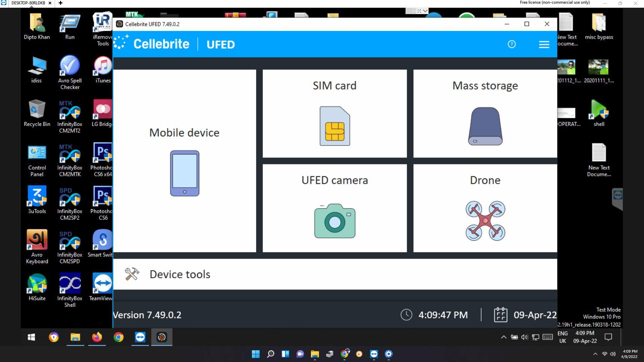Click the calendar icon in UFED footer
The image size is (644, 362).
tap(500, 315)
